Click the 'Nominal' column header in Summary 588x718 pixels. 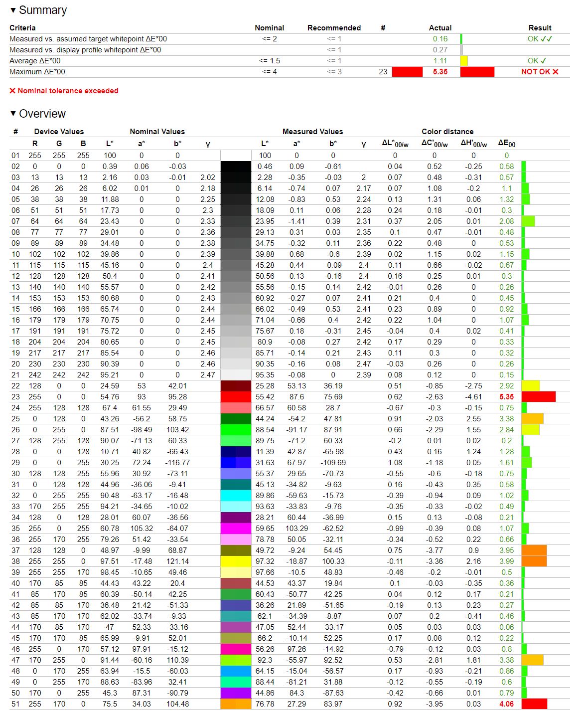[269, 28]
